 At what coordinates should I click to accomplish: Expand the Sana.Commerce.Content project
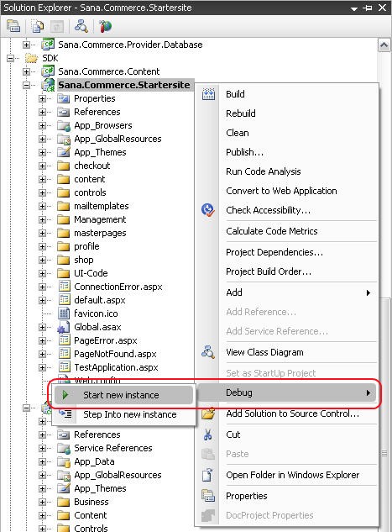click(x=26, y=71)
